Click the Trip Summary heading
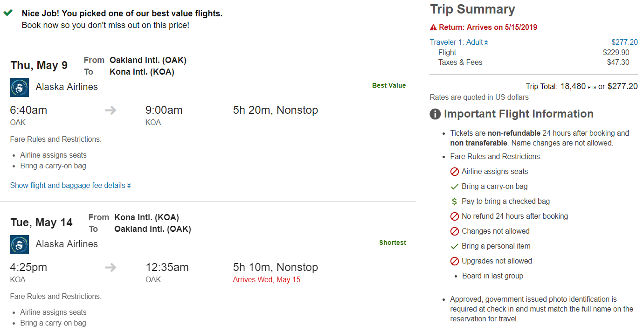 click(x=472, y=9)
